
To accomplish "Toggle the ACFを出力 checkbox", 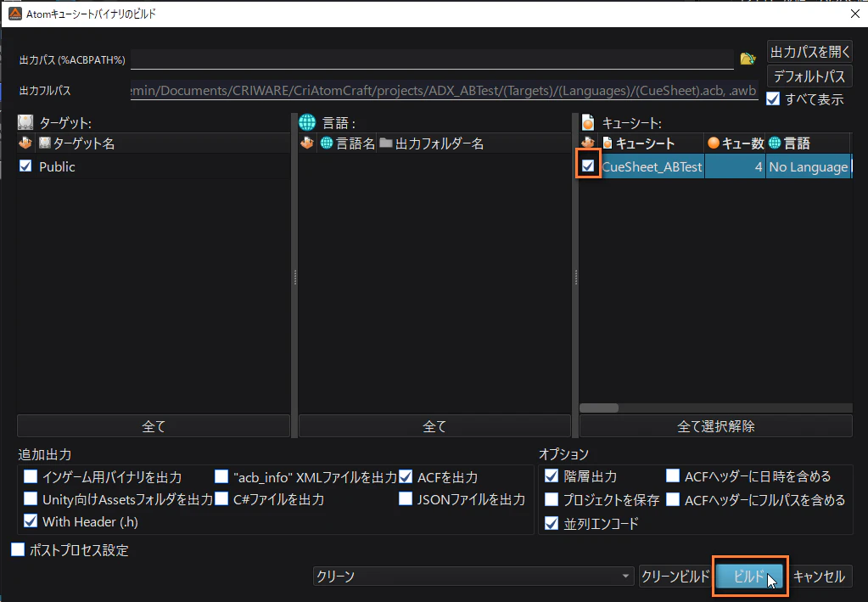I will [x=406, y=476].
